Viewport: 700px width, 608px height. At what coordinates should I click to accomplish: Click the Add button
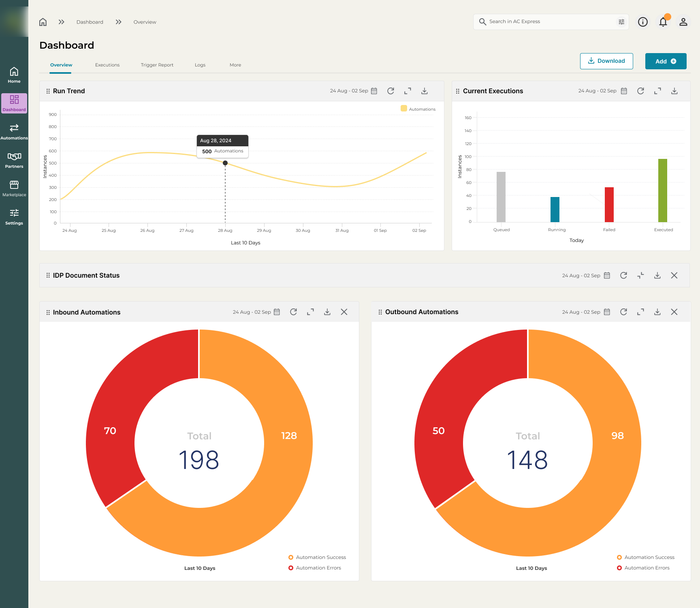coord(666,61)
